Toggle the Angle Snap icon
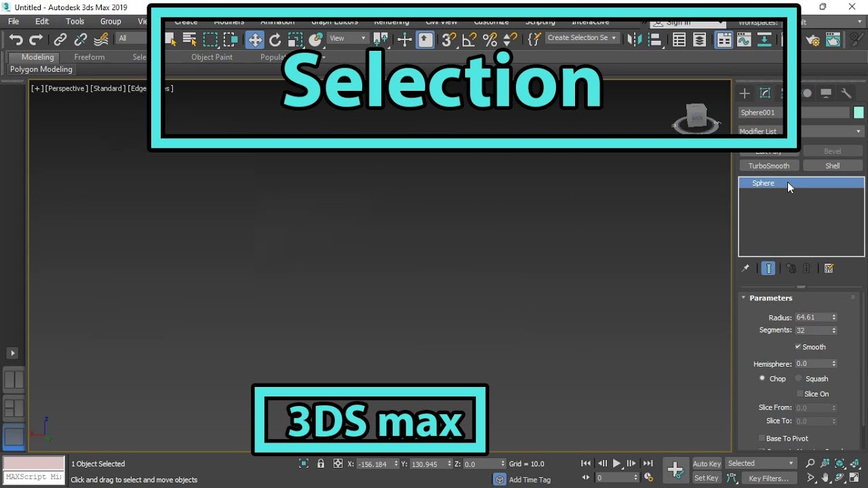 [469, 40]
